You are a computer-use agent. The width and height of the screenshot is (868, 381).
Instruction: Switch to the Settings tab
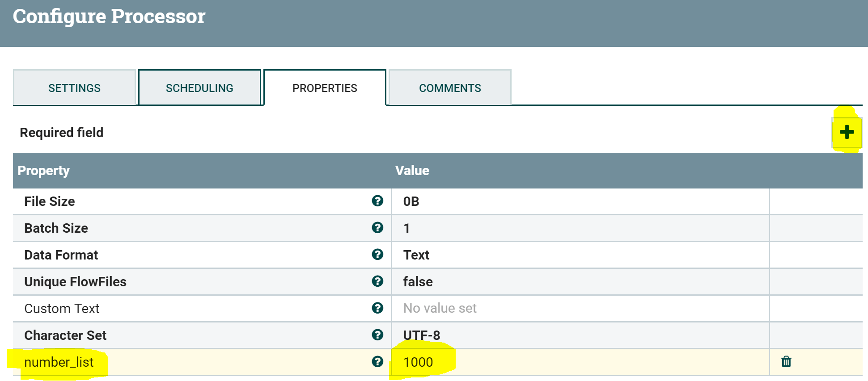74,88
